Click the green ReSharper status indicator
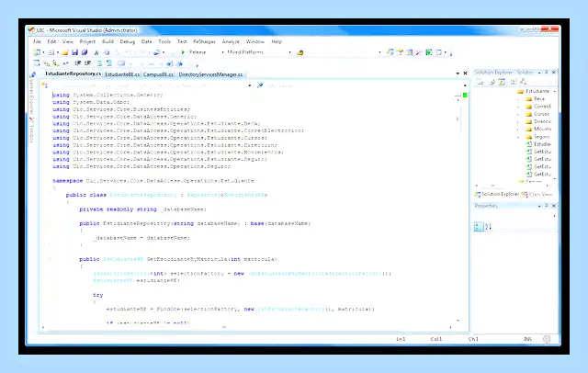This screenshot has width=588, height=373. [465, 96]
